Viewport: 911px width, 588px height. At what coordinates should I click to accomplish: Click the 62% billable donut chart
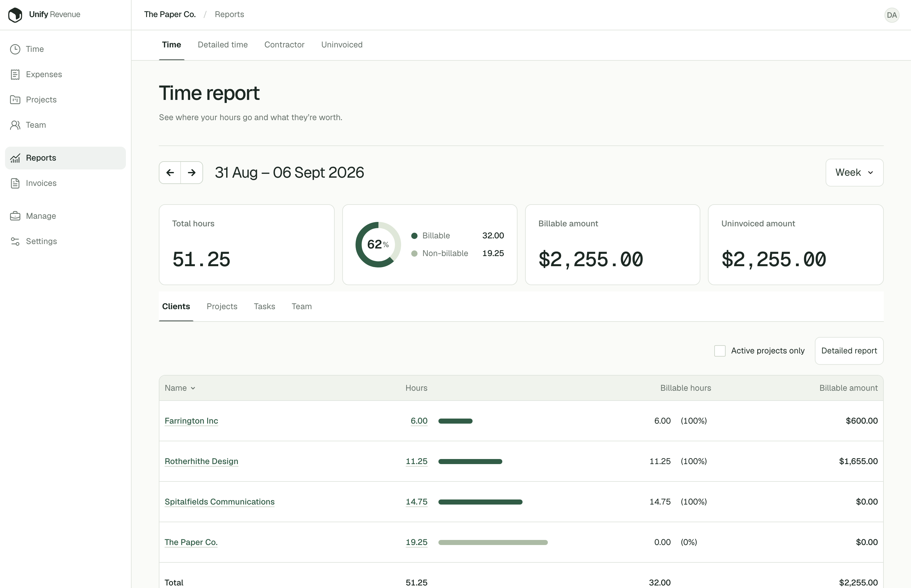coord(378,244)
